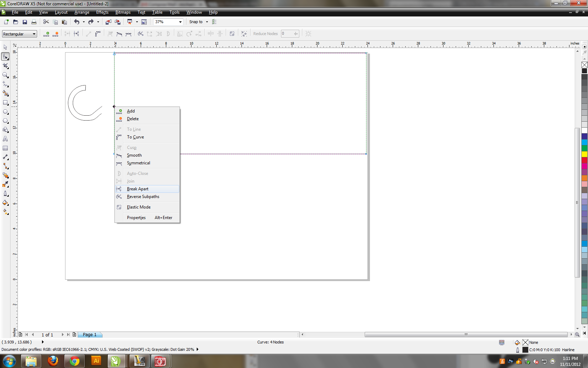Select the Text tool

[x=5, y=139]
